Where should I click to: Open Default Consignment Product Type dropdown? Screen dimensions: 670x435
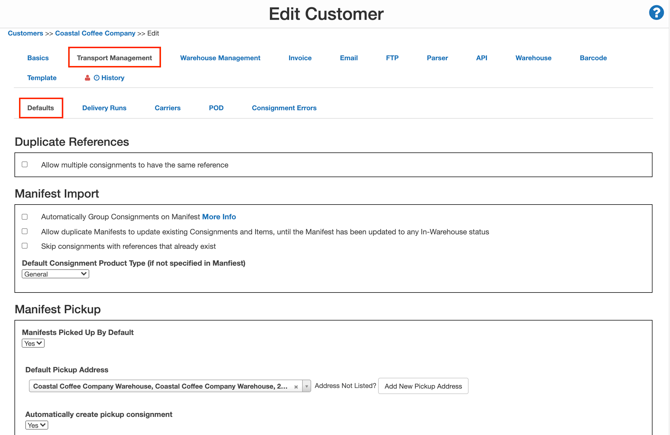pyautogui.click(x=55, y=274)
